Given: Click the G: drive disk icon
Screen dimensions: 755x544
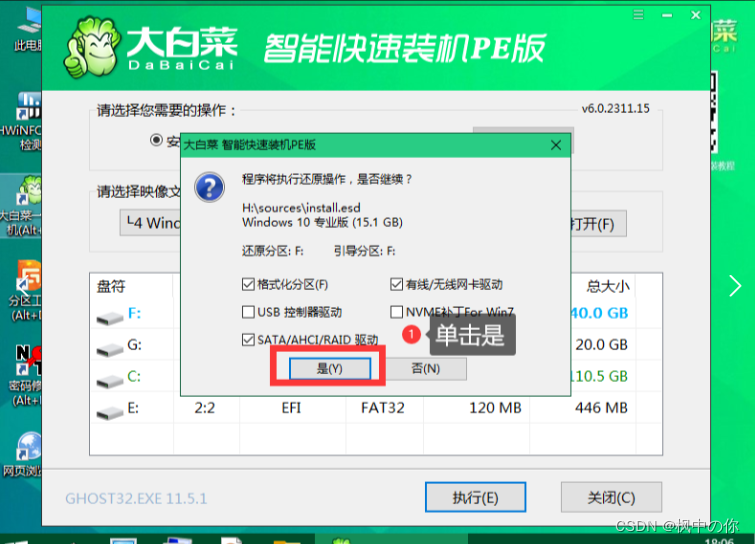Looking at the screenshot, I should pyautogui.click(x=110, y=350).
